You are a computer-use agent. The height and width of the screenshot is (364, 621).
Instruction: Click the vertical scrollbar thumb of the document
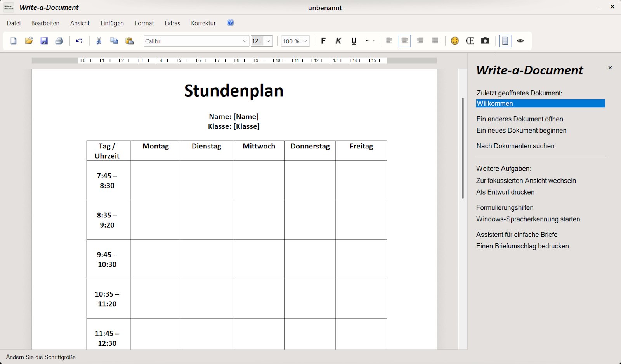[463, 148]
